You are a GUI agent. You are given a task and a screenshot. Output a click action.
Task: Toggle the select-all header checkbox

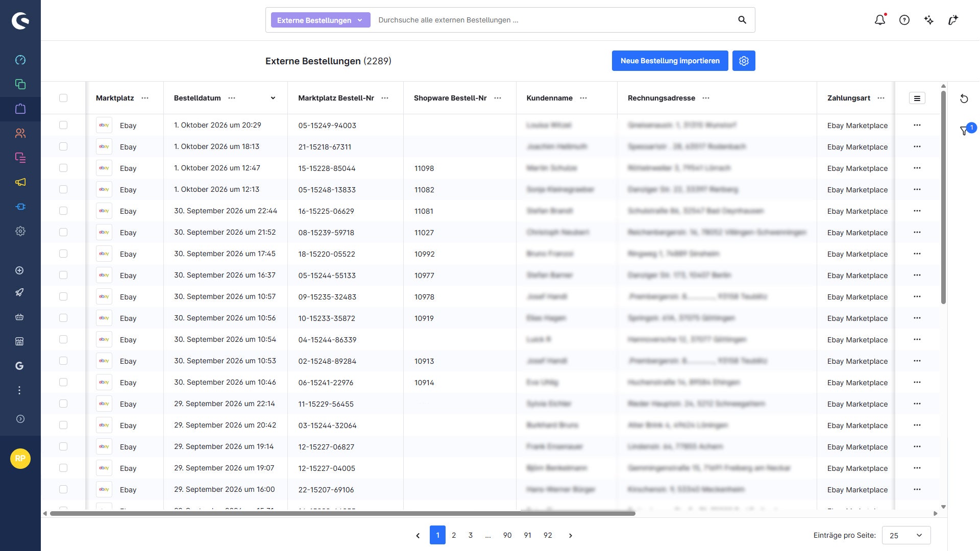63,98
